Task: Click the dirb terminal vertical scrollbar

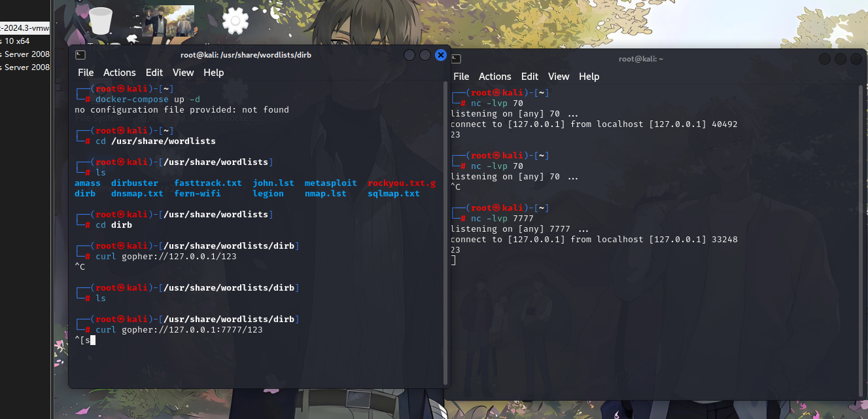Action: click(446, 229)
